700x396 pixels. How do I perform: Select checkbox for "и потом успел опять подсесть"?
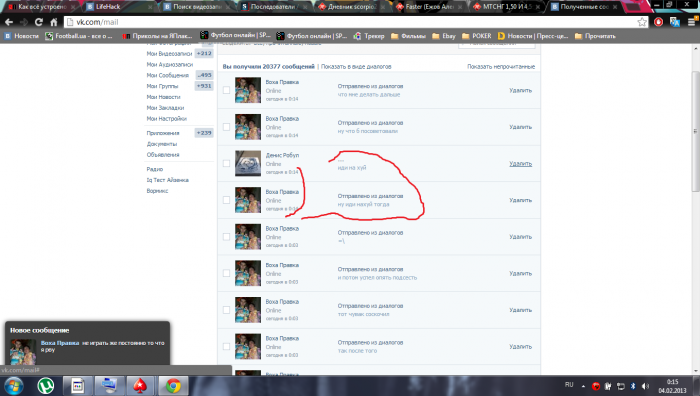(226, 273)
